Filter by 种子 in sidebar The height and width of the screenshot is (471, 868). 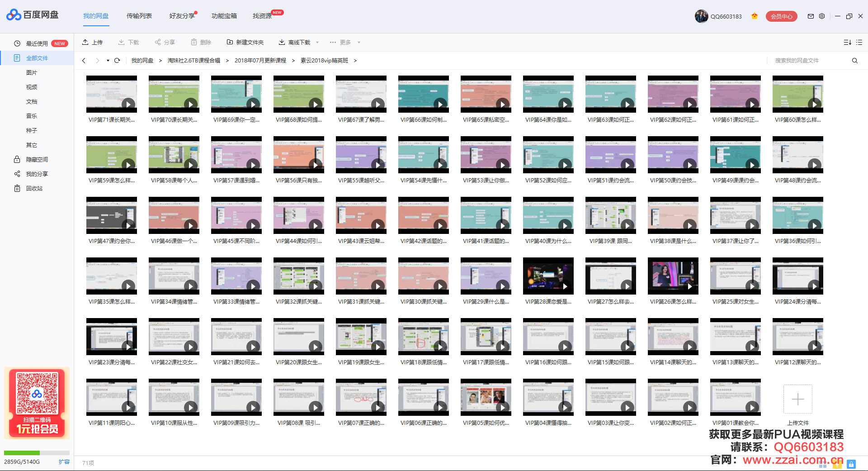point(32,130)
